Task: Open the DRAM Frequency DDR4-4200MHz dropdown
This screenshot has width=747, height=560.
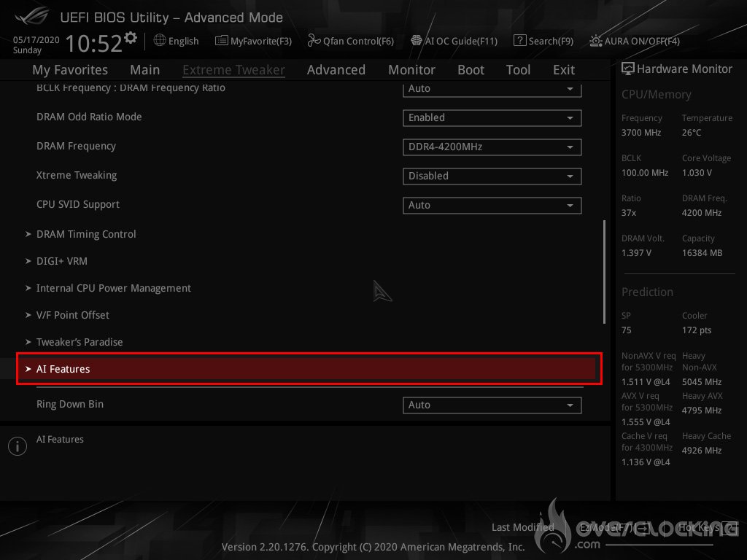Action: 492,147
